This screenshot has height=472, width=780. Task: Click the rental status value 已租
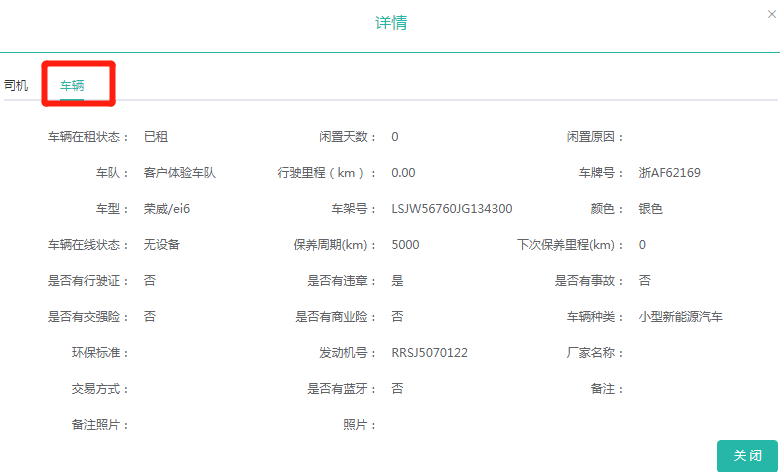coord(156,137)
